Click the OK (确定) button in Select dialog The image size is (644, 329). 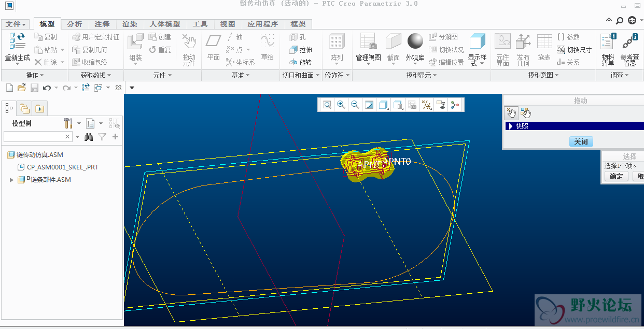click(617, 176)
